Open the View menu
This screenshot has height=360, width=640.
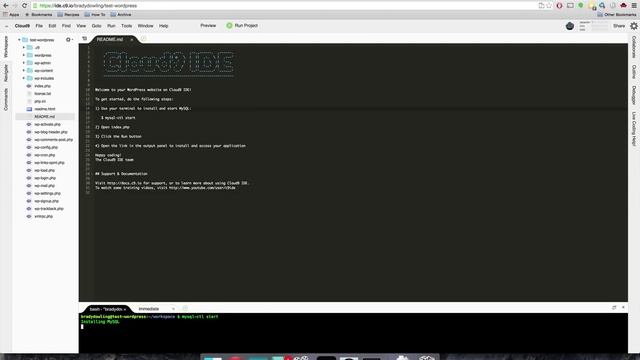click(x=81, y=26)
